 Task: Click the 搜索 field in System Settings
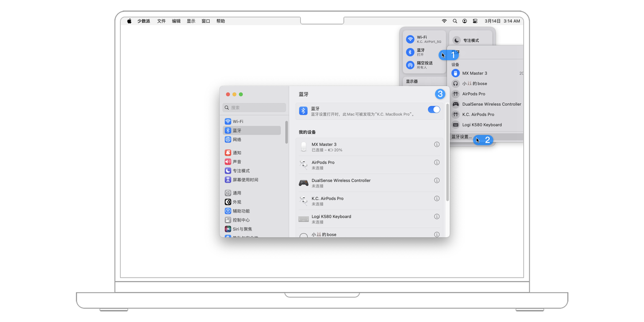[x=254, y=108]
